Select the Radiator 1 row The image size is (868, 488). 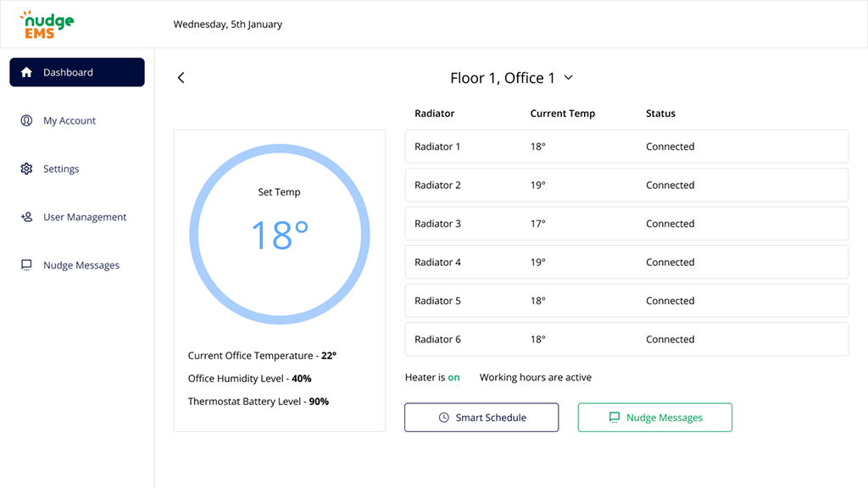coord(626,147)
